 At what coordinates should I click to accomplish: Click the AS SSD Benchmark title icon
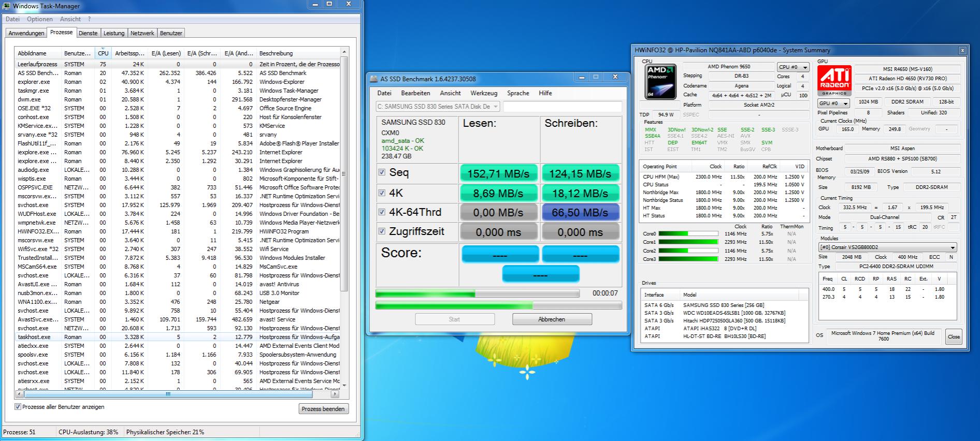[374, 79]
